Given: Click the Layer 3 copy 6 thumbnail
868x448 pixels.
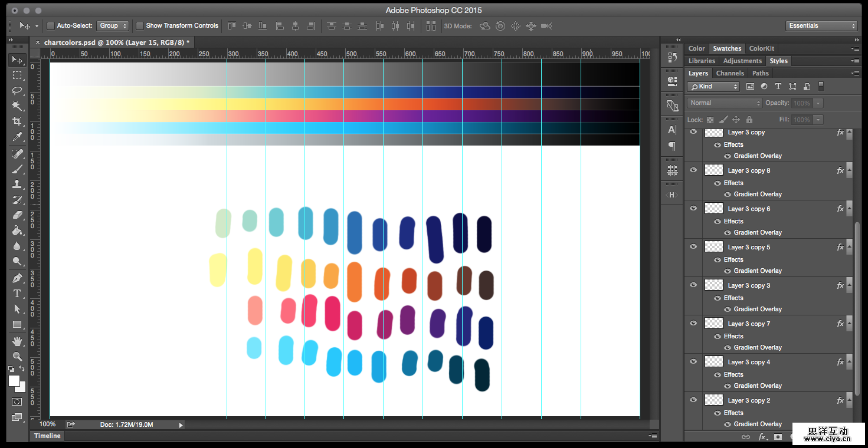Looking at the screenshot, I should [714, 209].
